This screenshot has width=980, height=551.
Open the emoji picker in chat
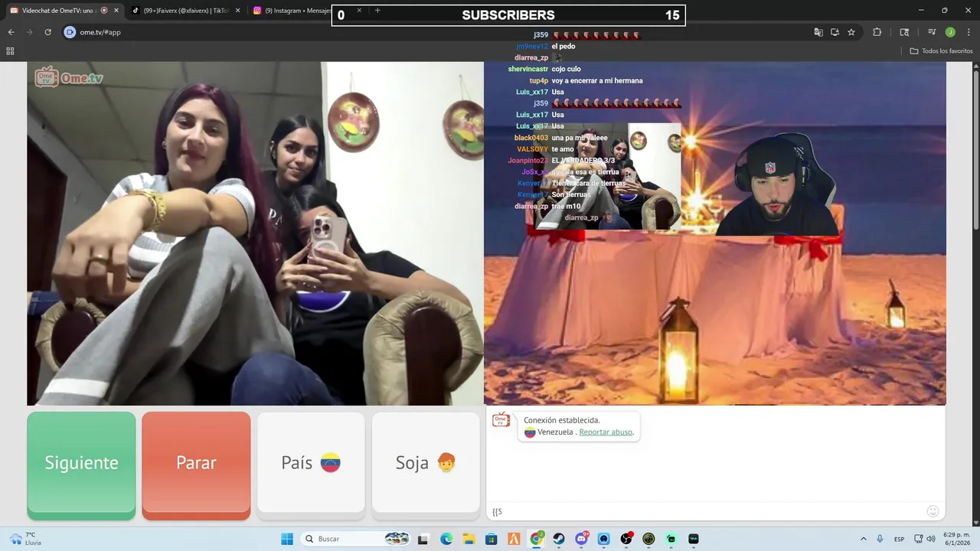click(x=933, y=511)
